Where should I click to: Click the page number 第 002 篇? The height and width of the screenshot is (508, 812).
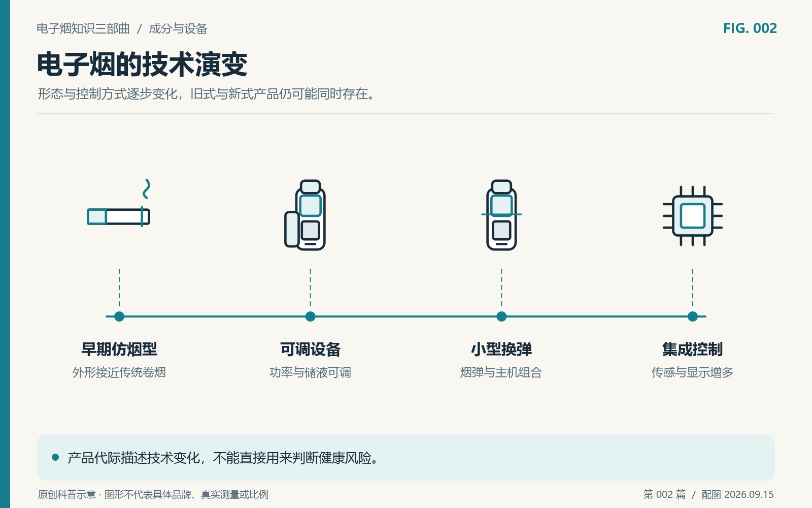[664, 494]
